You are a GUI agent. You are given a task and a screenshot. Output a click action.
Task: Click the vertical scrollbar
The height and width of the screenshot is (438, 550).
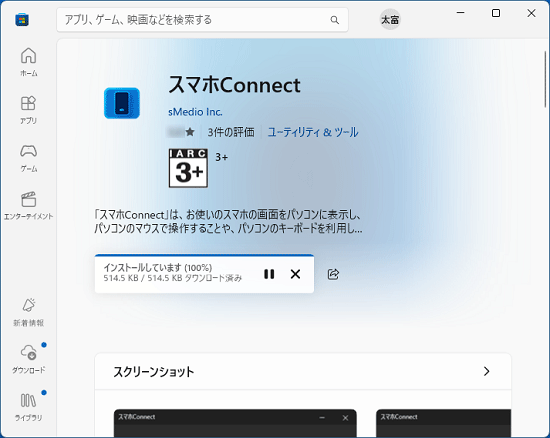tap(545, 79)
